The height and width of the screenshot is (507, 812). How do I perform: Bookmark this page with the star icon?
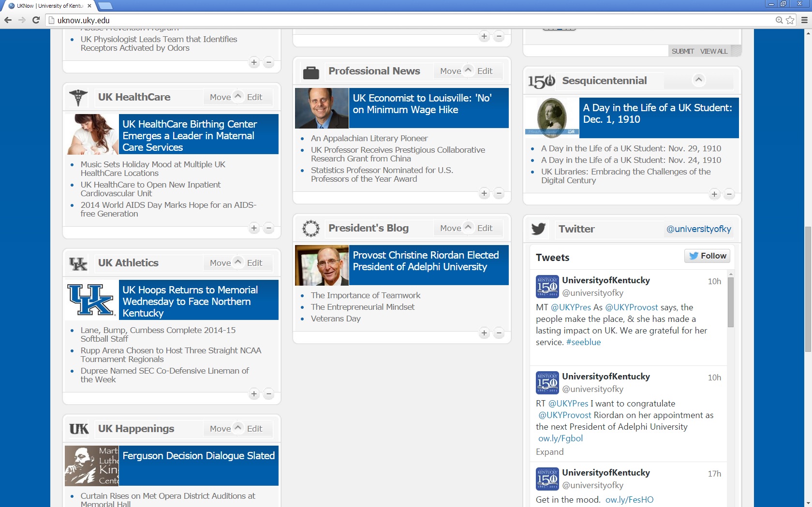coord(790,20)
